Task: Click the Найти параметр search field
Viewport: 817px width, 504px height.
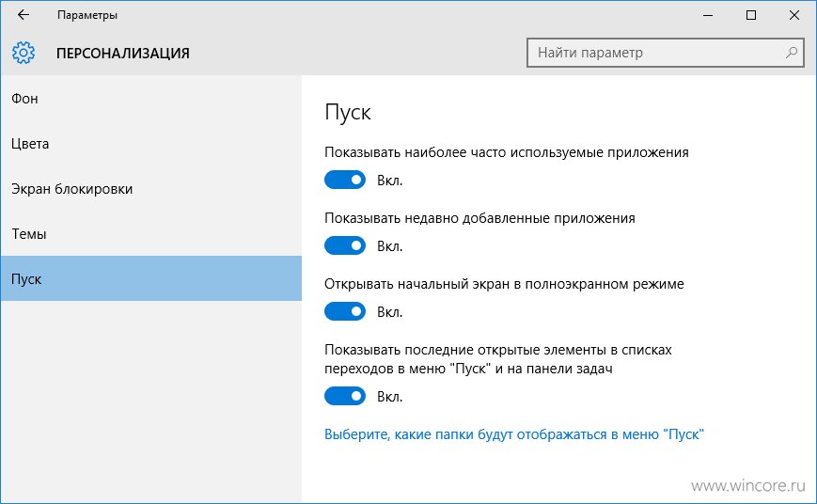Action: coord(666,53)
